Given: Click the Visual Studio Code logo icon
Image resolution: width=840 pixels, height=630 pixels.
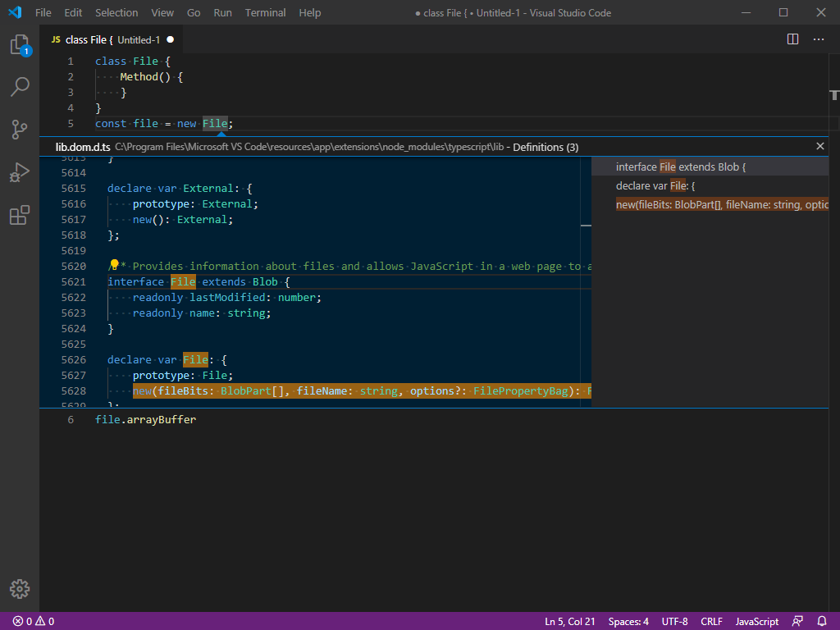Looking at the screenshot, I should click(x=16, y=12).
